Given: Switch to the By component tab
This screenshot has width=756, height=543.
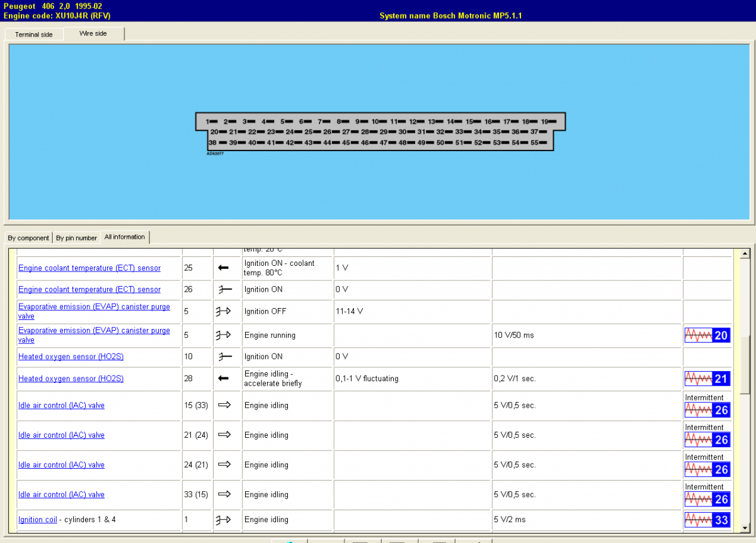Looking at the screenshot, I should pos(28,238).
